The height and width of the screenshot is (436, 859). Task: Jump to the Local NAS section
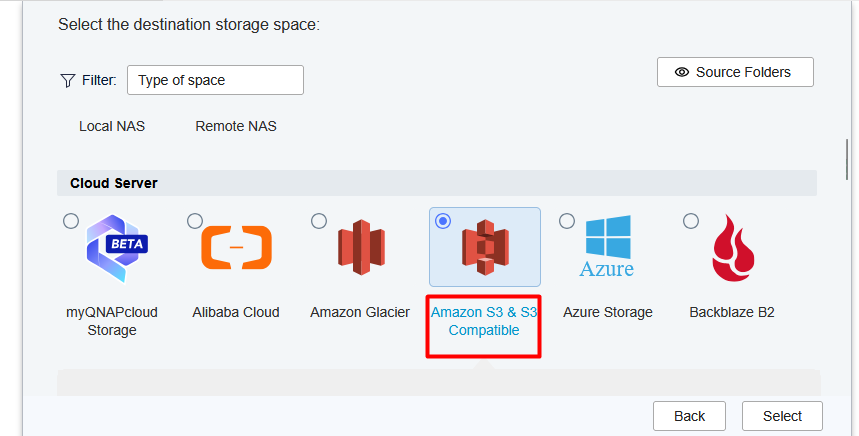pos(112,126)
